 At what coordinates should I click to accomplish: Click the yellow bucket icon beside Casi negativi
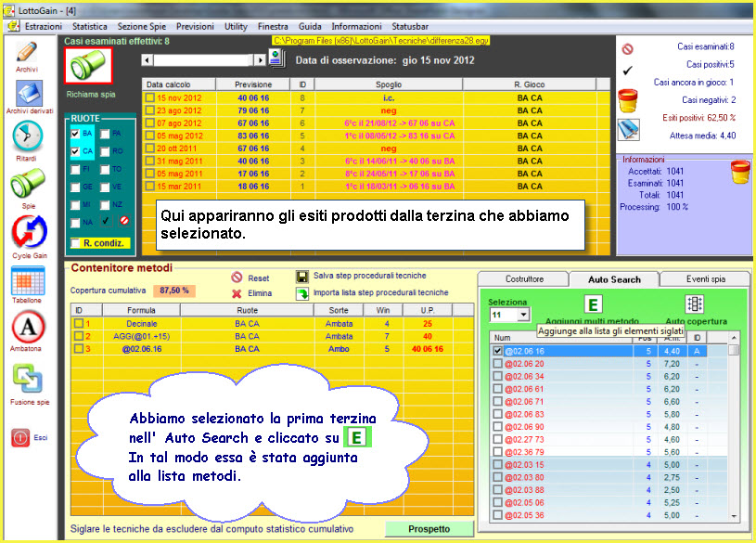[x=628, y=101]
